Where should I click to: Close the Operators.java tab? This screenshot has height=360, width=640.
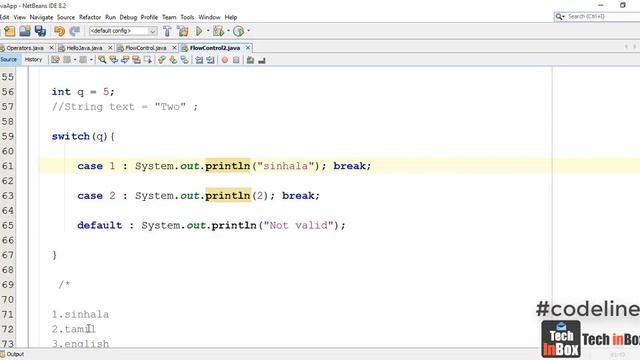(x=51, y=48)
